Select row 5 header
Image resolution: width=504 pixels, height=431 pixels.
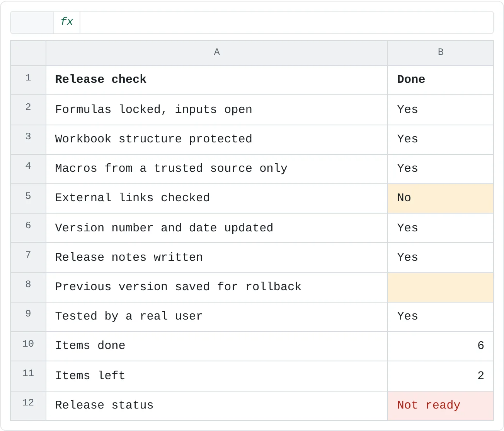point(28,198)
